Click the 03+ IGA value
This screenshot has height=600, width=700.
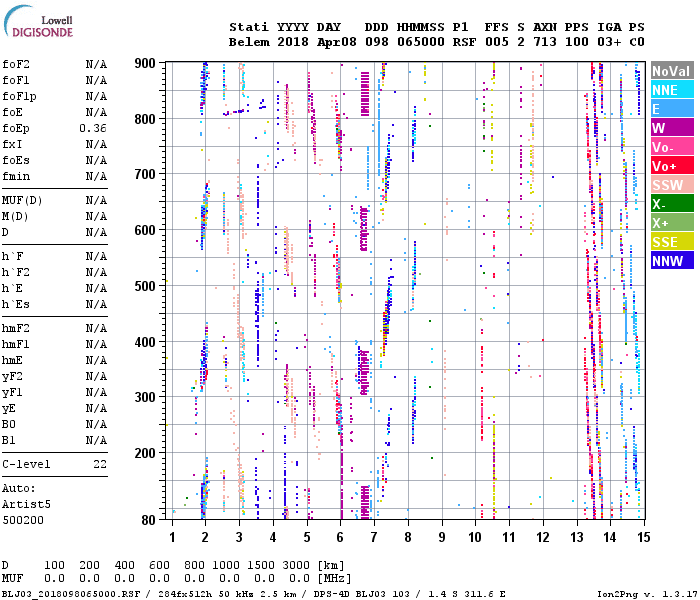[x=609, y=42]
